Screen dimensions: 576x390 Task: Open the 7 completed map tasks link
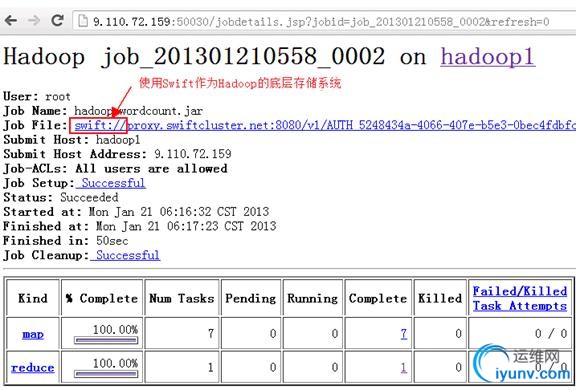click(403, 333)
